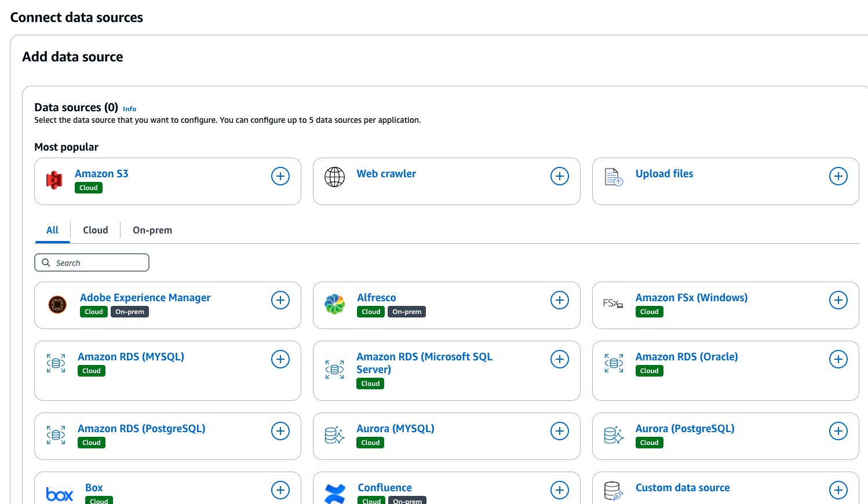Viewport: 868px width, 504px height.
Task: Open the Amazon FSx (Windows) link
Action: [x=691, y=298]
